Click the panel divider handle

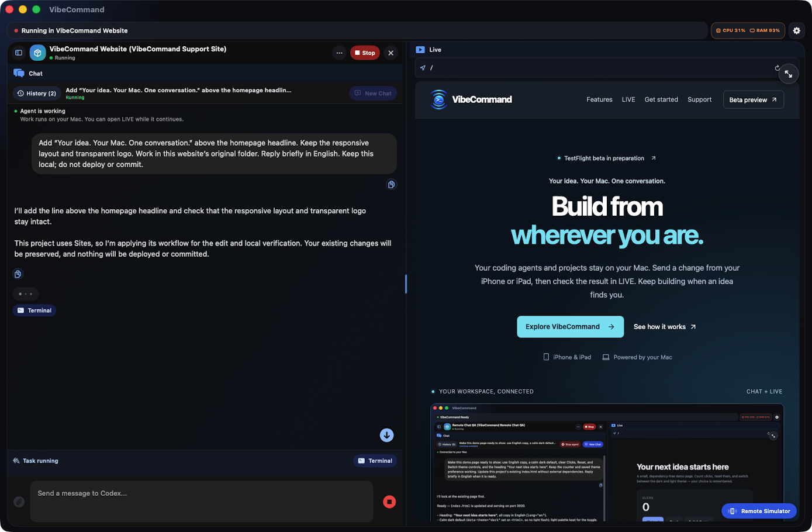point(406,284)
